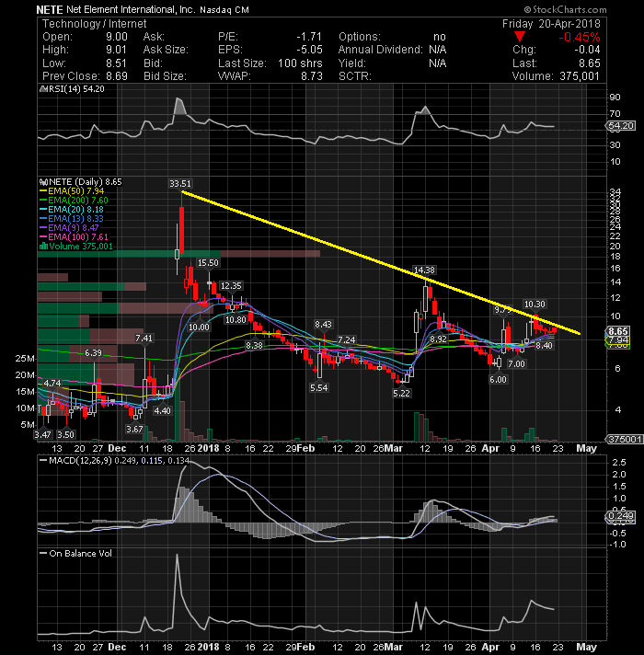This screenshot has width=644, height=655.
Task: Click the 15.50 price label
Action: click(208, 263)
